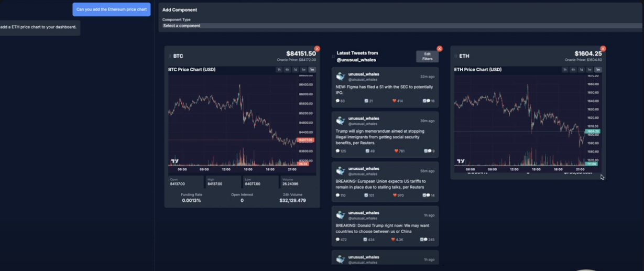Switch ETH chart to 1w timeframe
This screenshot has width=644, height=271.
click(x=590, y=70)
